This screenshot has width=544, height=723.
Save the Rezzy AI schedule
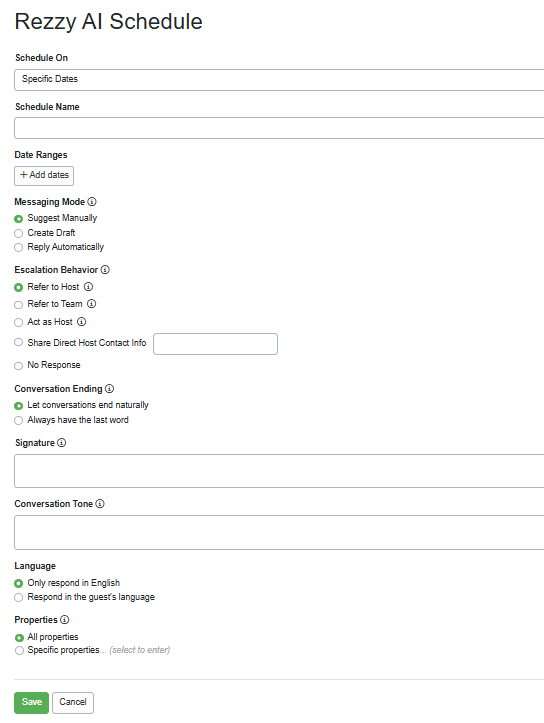[x=31, y=703]
